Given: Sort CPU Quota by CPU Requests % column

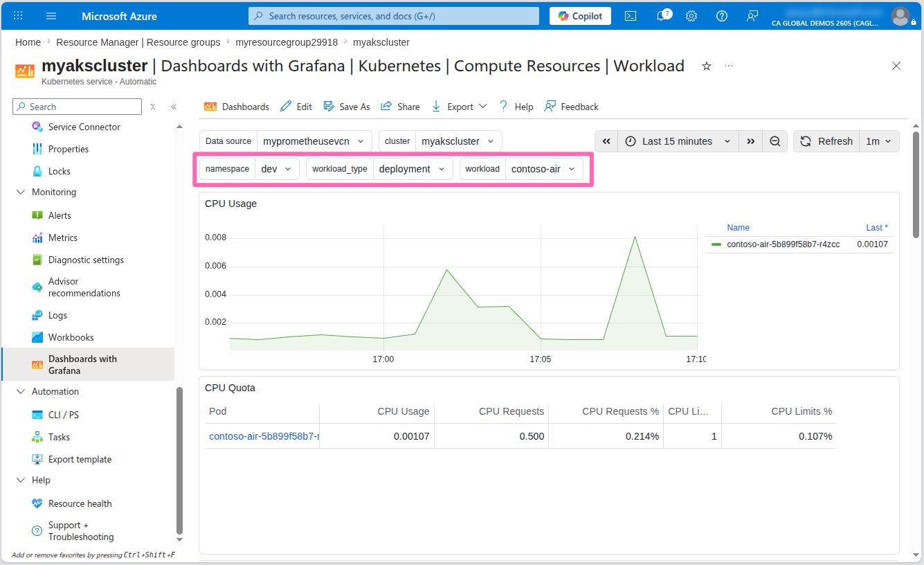Looking at the screenshot, I should tap(620, 411).
